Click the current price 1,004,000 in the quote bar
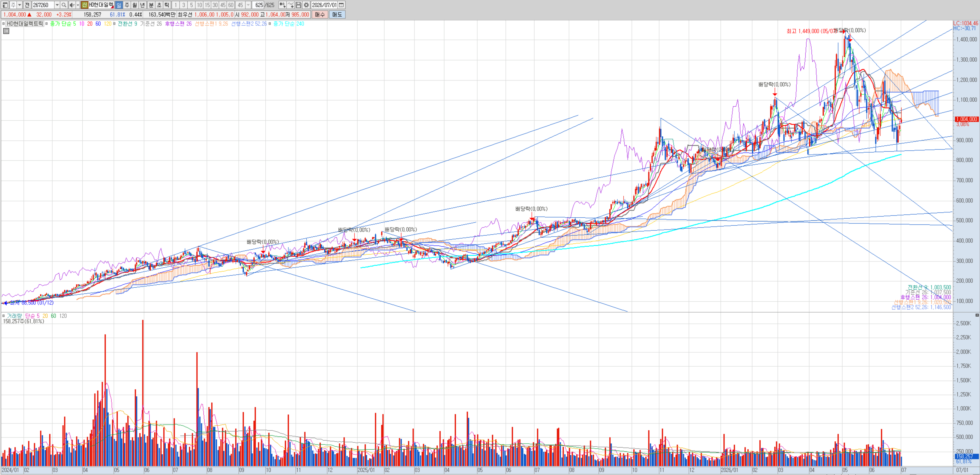 pyautogui.click(x=15, y=14)
